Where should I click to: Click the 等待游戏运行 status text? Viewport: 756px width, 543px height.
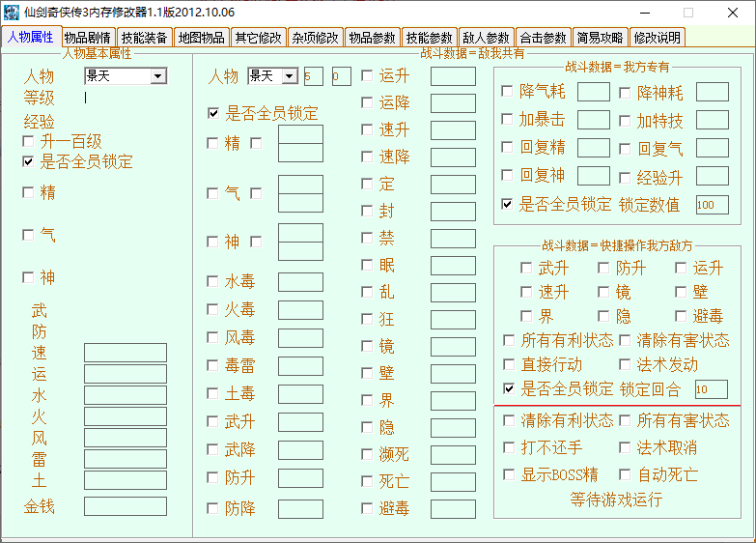coord(616,500)
